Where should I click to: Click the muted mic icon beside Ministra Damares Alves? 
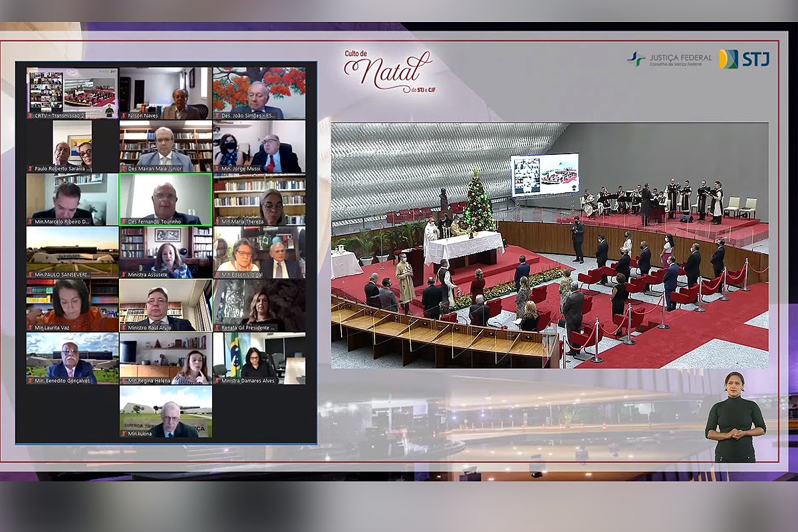(x=217, y=381)
